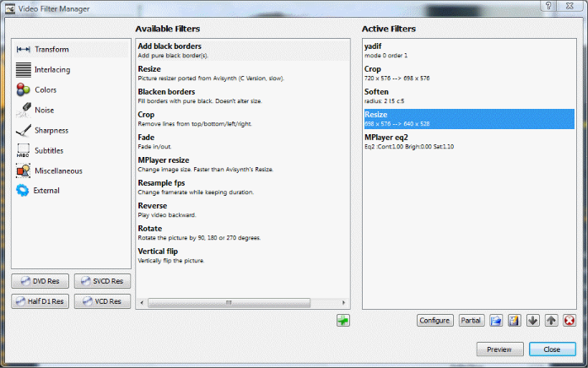
Task: Show the Subtitles filter category
Action: point(49,151)
